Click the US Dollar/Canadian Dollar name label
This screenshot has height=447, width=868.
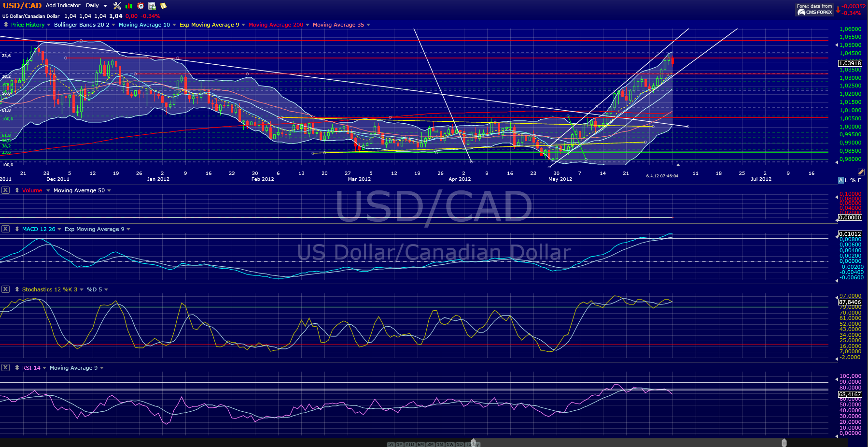click(x=31, y=16)
